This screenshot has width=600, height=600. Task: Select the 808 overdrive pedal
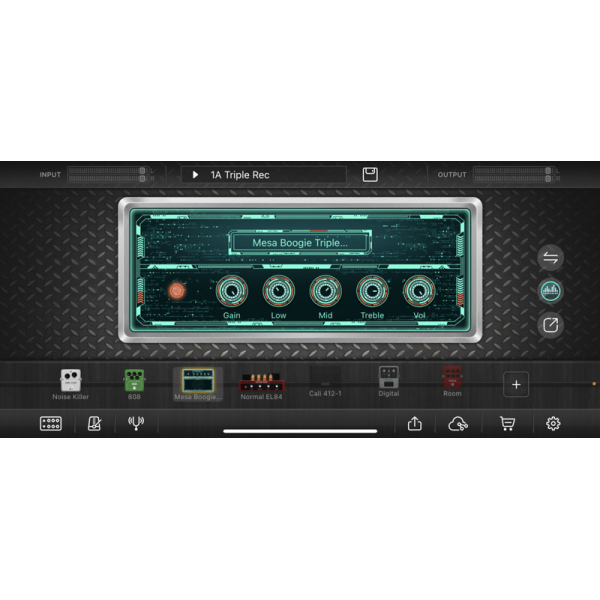(x=134, y=381)
